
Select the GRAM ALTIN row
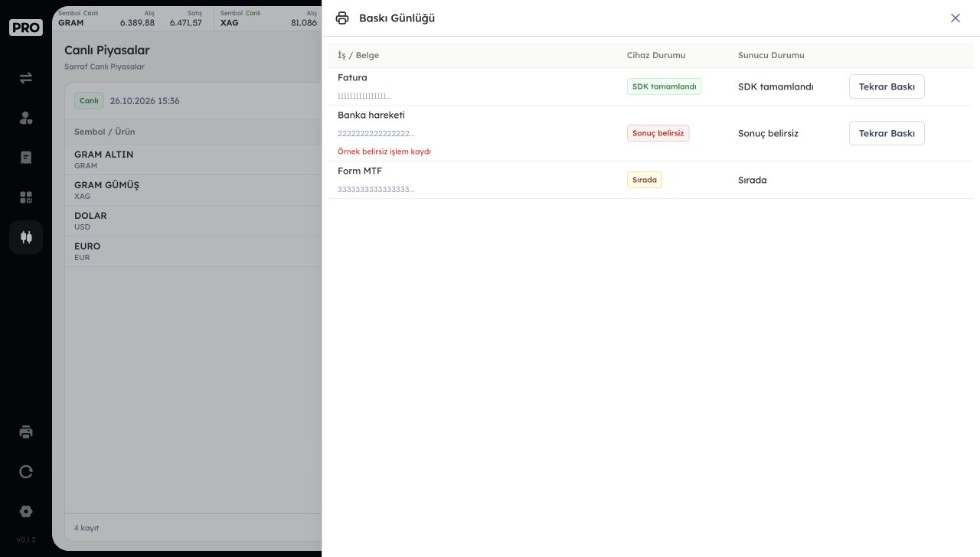[193, 159]
